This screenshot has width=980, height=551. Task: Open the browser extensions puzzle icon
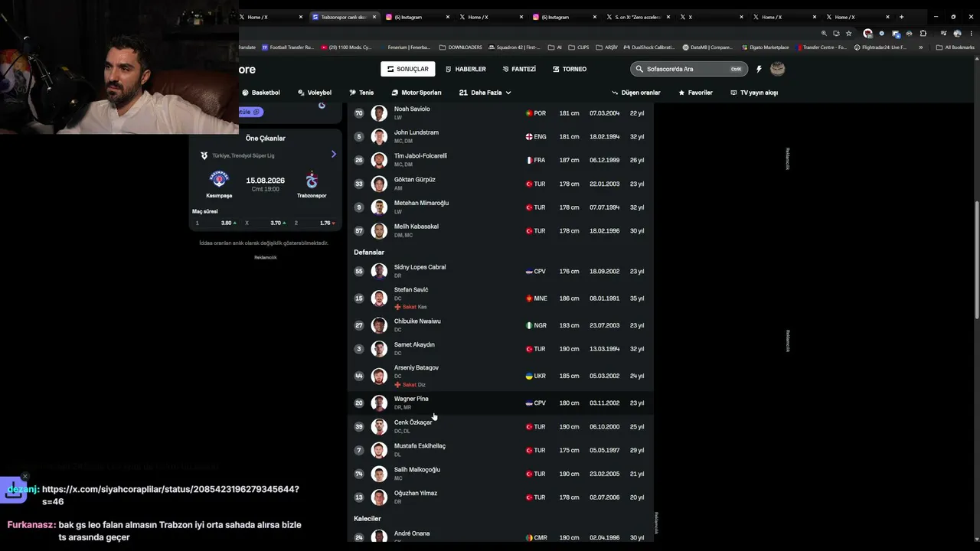(x=923, y=34)
